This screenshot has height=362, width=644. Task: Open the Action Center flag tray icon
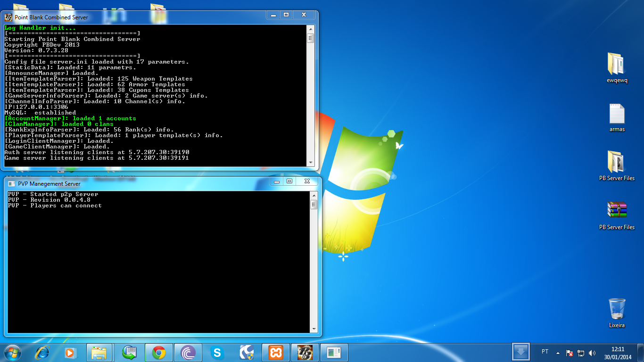click(x=569, y=353)
